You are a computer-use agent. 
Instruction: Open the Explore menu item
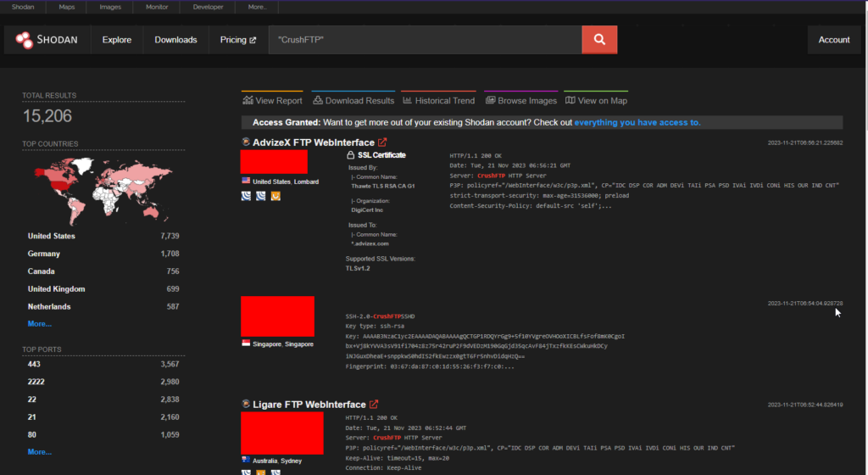click(117, 40)
